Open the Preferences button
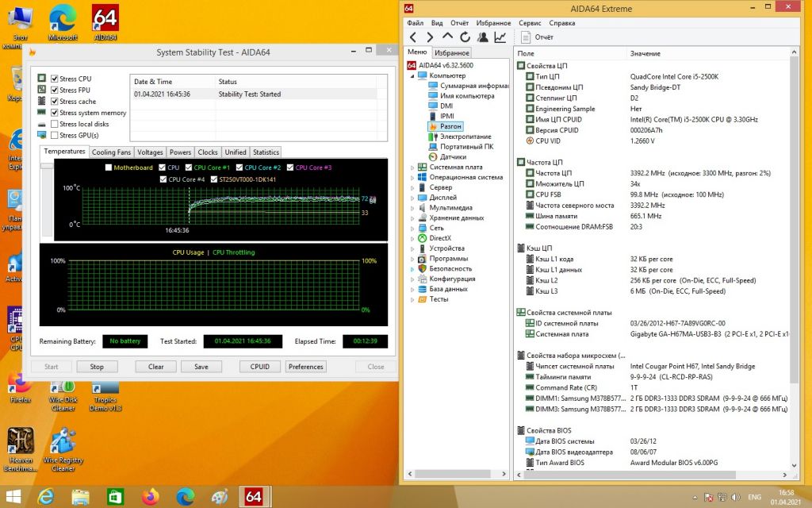 coord(305,367)
